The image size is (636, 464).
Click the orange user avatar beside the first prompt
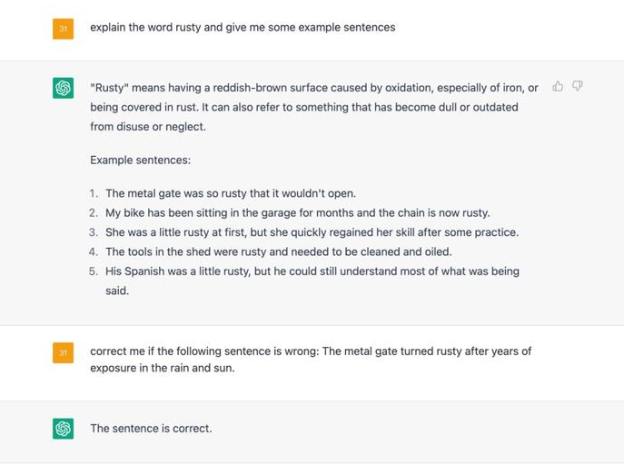click(x=63, y=28)
